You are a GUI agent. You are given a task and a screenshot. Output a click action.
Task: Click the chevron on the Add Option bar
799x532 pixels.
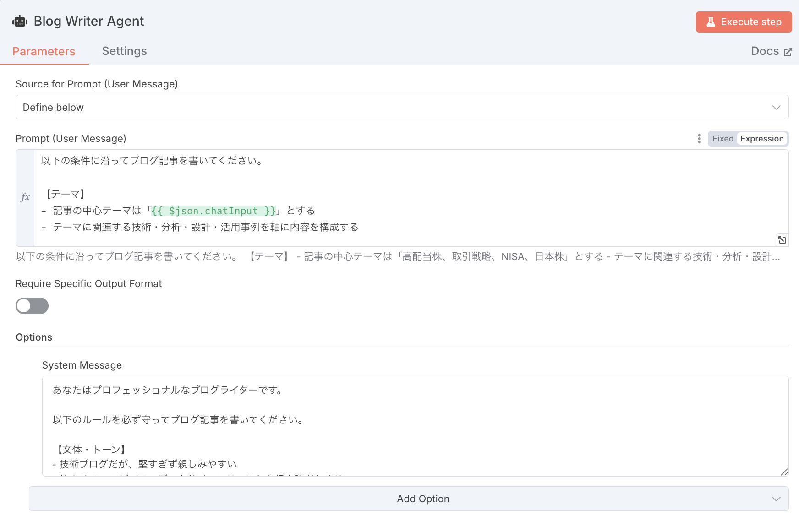point(776,499)
